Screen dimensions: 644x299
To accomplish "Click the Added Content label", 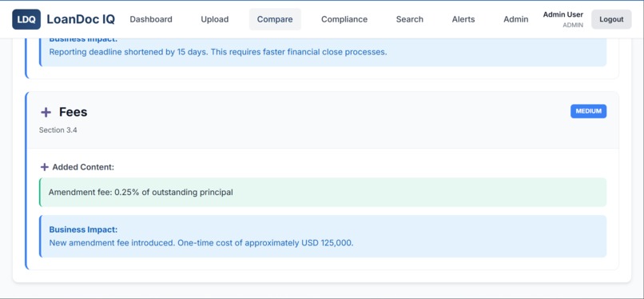I will coord(83,167).
